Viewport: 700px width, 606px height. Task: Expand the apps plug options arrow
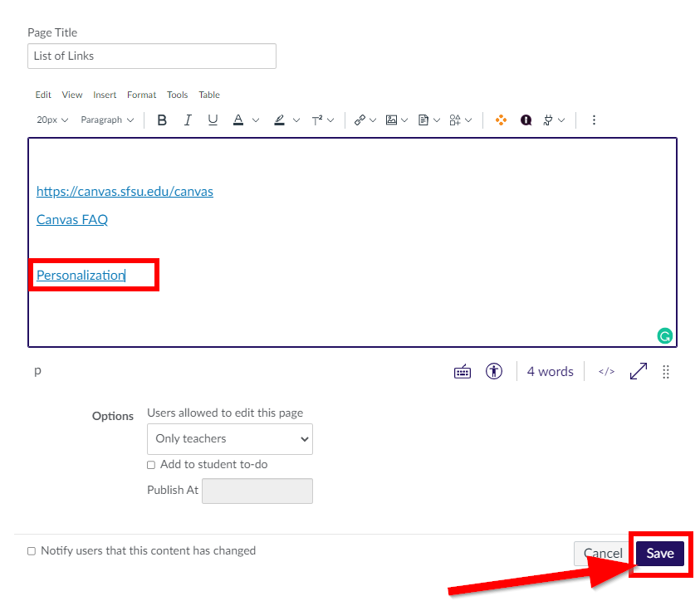click(x=561, y=120)
